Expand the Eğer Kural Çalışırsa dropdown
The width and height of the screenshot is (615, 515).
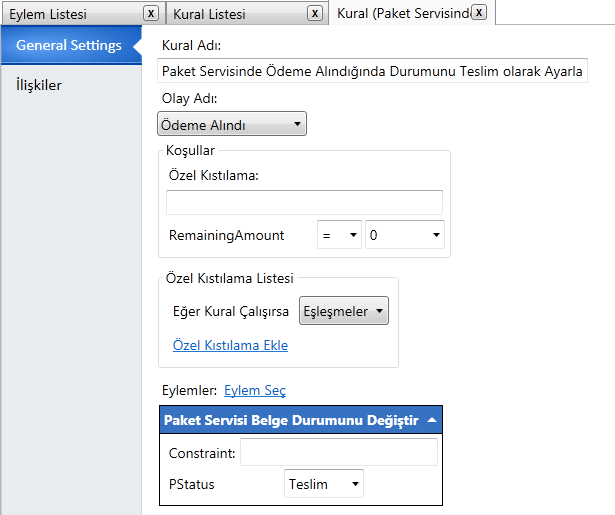tap(344, 311)
